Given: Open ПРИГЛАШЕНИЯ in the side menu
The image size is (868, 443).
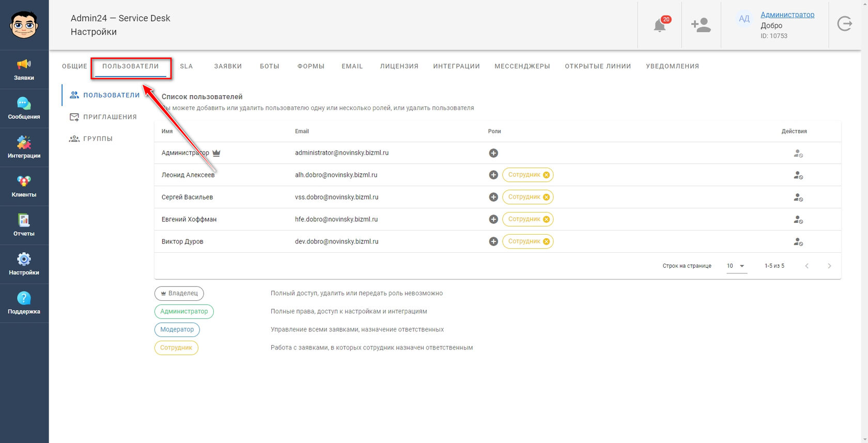Looking at the screenshot, I should (103, 117).
